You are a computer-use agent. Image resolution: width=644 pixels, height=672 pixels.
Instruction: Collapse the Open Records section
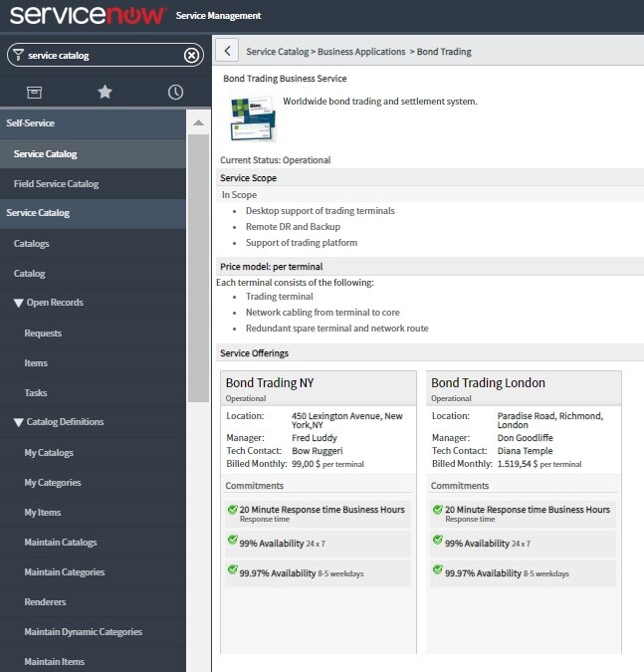(x=19, y=303)
